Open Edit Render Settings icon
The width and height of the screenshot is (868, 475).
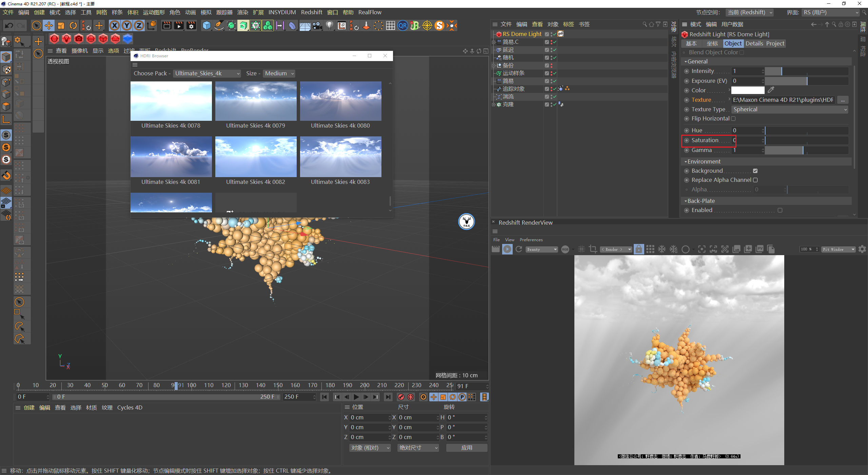[191, 25]
